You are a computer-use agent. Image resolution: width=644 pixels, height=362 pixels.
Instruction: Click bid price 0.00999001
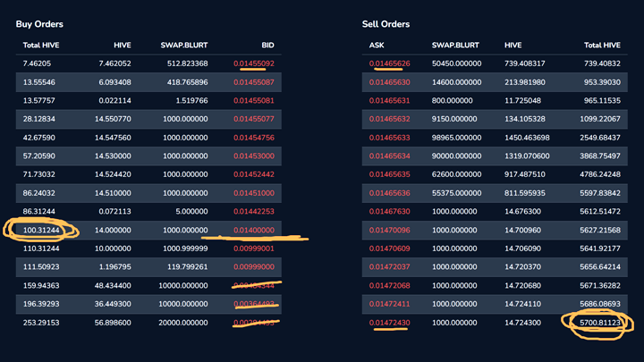click(x=254, y=248)
